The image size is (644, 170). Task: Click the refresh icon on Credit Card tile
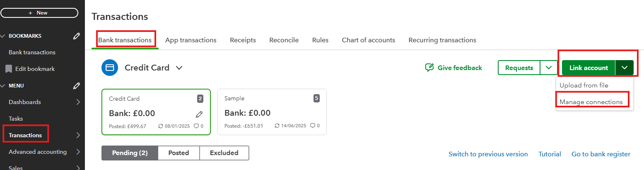pyautogui.click(x=161, y=126)
